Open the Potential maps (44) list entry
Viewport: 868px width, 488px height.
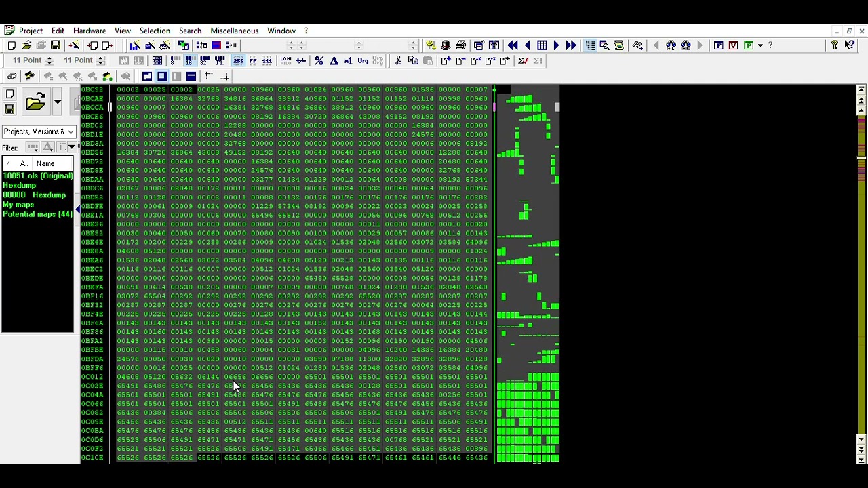click(x=38, y=214)
